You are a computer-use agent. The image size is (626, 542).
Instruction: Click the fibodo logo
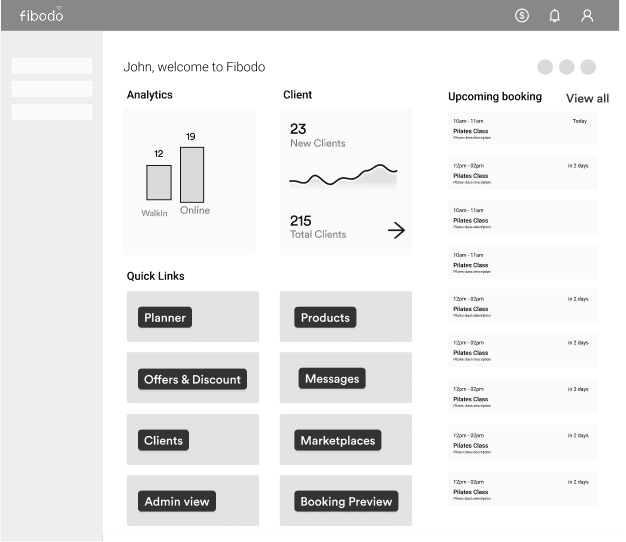coord(42,15)
